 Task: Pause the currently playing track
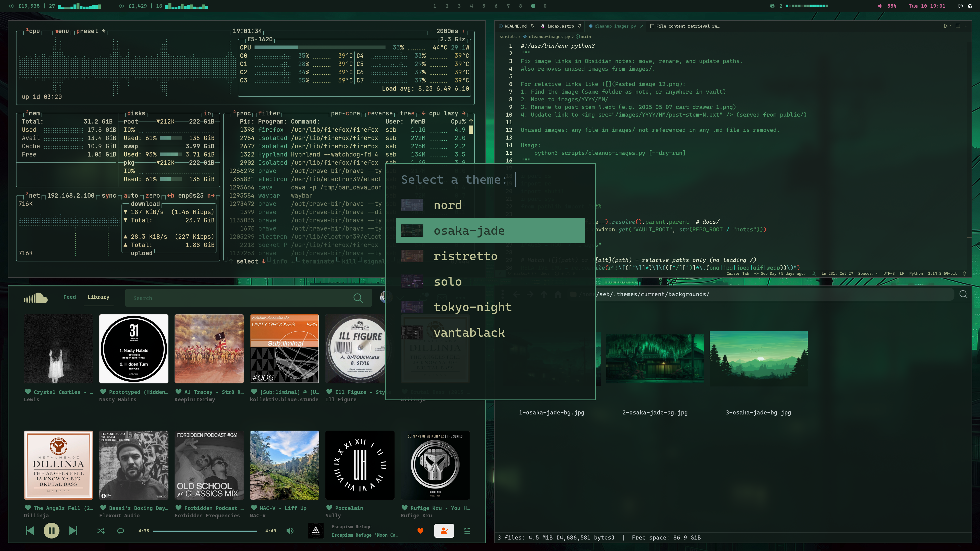[x=51, y=531]
